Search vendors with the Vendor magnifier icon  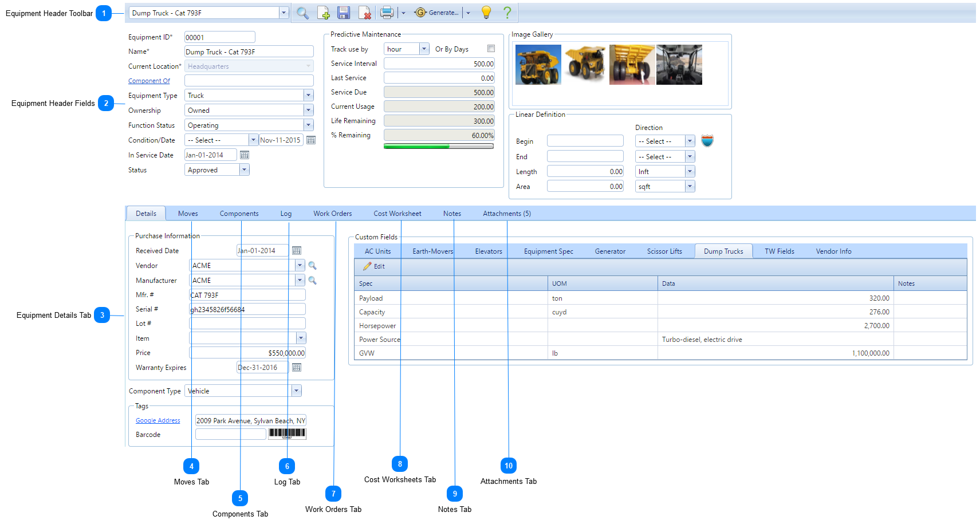[x=312, y=266]
